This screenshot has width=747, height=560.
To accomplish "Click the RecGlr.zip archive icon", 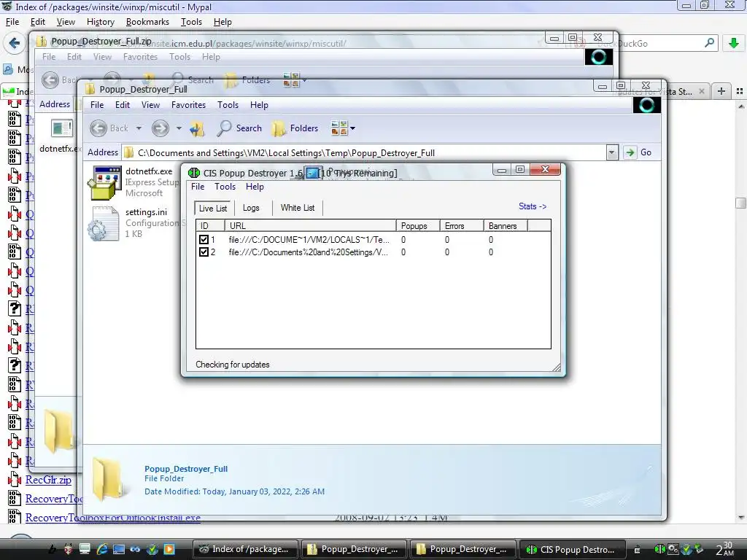I will (15, 480).
